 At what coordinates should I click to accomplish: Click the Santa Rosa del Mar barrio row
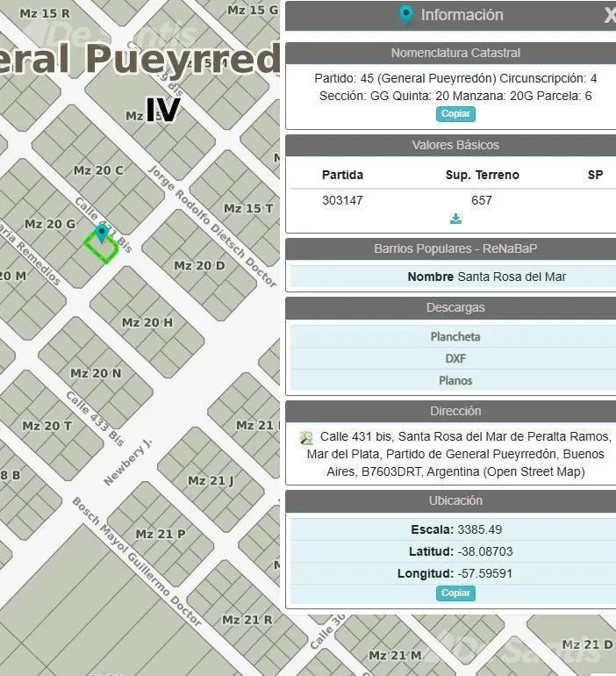point(455,277)
